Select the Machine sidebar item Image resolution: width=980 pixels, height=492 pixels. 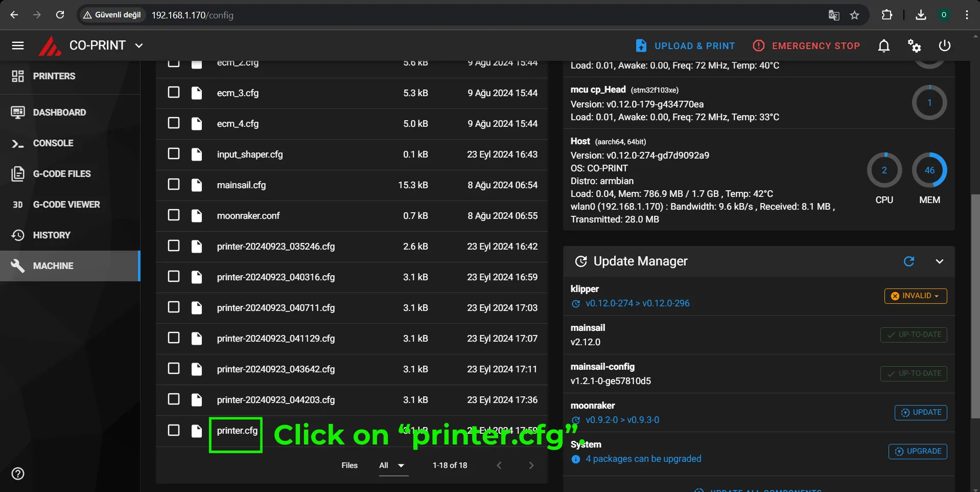point(70,266)
